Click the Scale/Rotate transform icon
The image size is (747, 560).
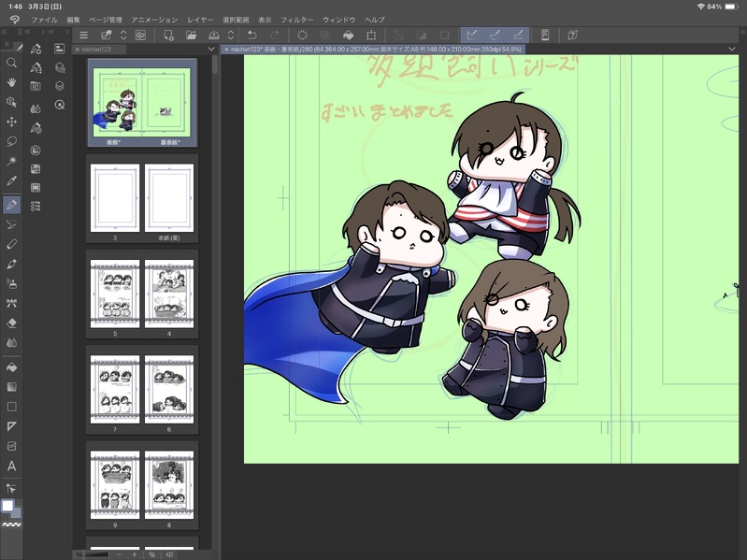tap(371, 36)
